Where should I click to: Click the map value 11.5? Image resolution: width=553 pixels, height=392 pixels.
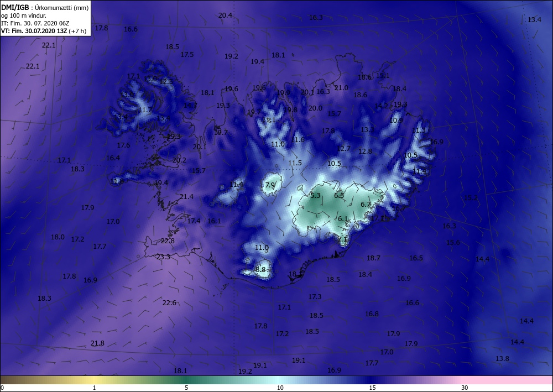[295, 163]
